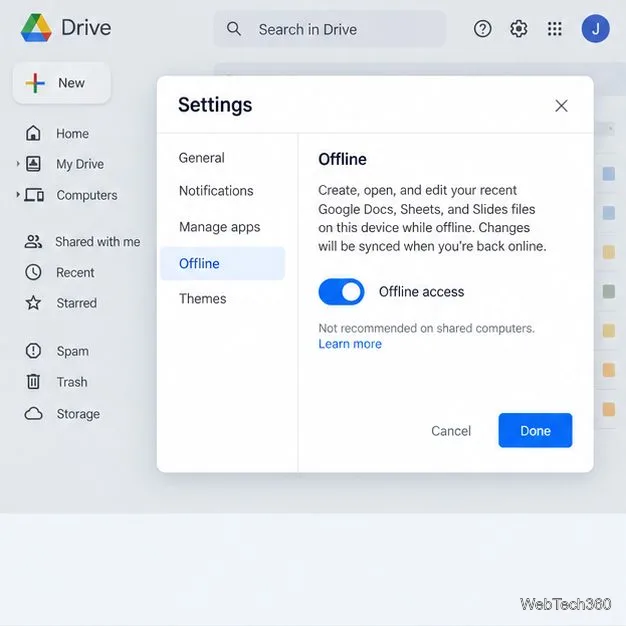Open Recent label in sidebar
The image size is (626, 626).
(75, 273)
